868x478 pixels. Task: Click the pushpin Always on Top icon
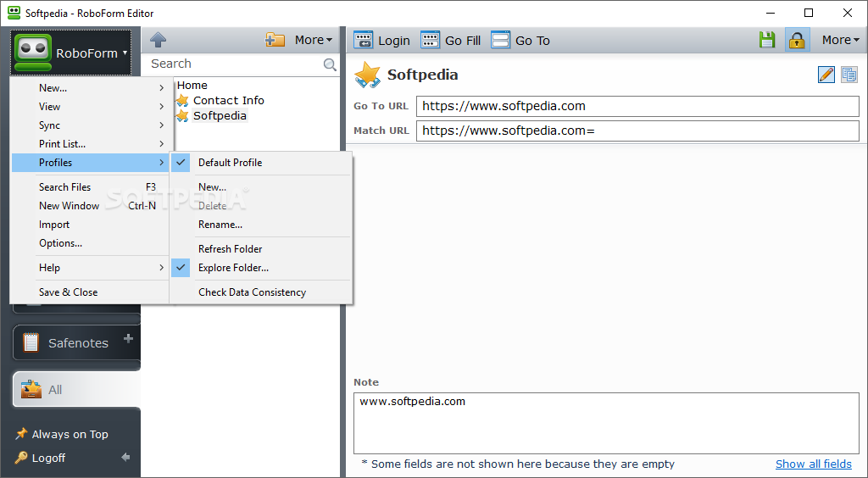coord(21,433)
